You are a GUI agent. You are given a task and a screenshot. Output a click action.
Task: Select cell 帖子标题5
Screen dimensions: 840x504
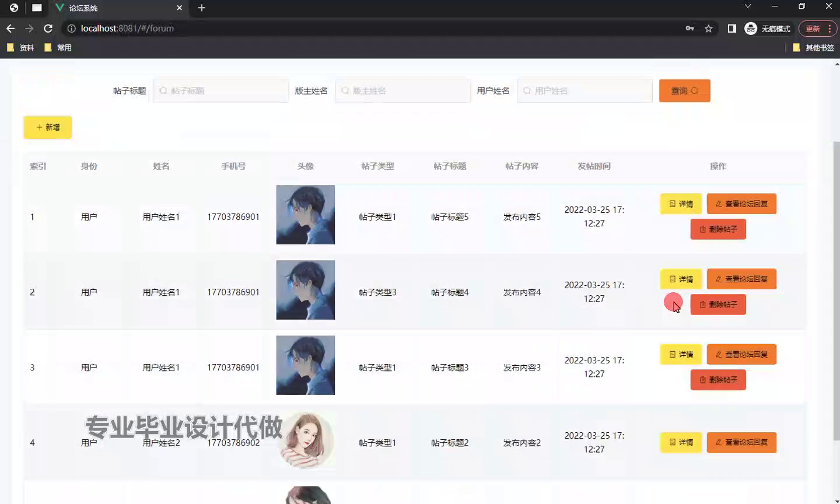(450, 217)
